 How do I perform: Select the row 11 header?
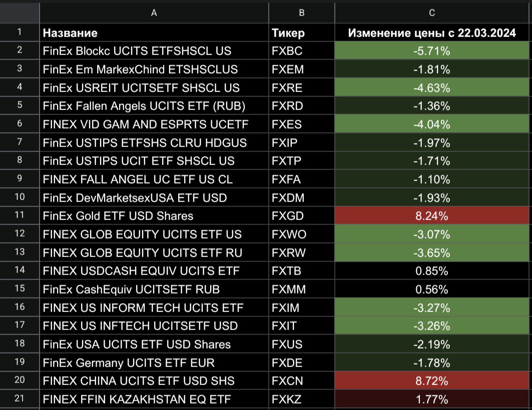coord(20,216)
